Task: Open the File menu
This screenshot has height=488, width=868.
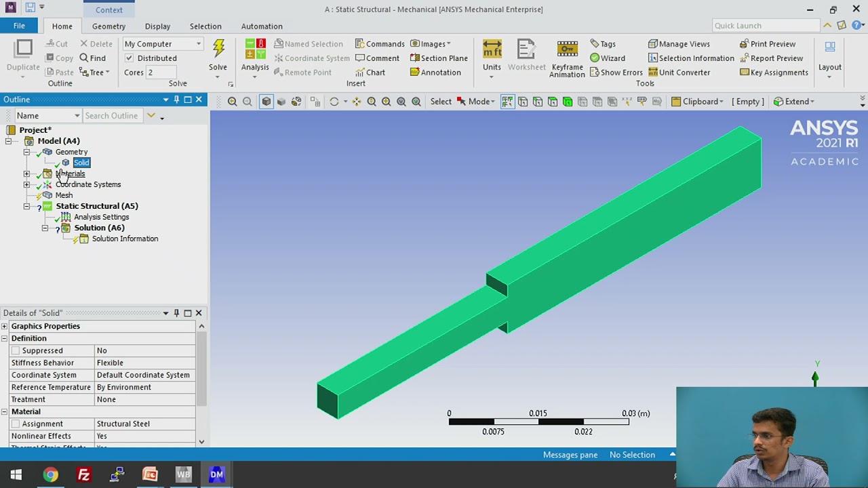Action: coord(19,26)
